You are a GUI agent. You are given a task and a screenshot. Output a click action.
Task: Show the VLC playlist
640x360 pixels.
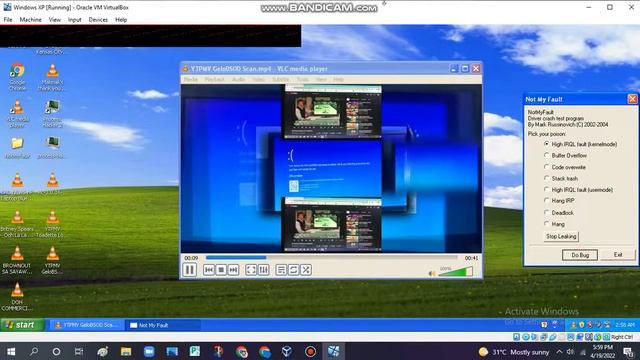point(281,270)
